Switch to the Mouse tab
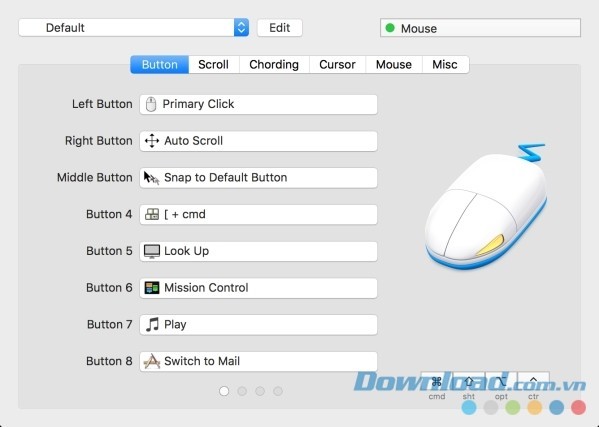Screen dimensions: 599x427 394,64
